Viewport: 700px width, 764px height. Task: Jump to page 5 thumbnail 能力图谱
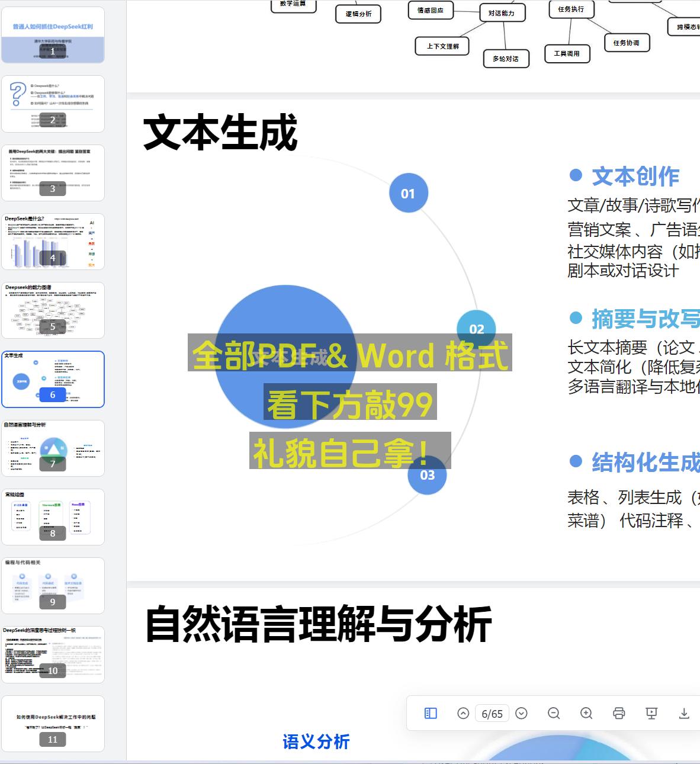(53, 310)
